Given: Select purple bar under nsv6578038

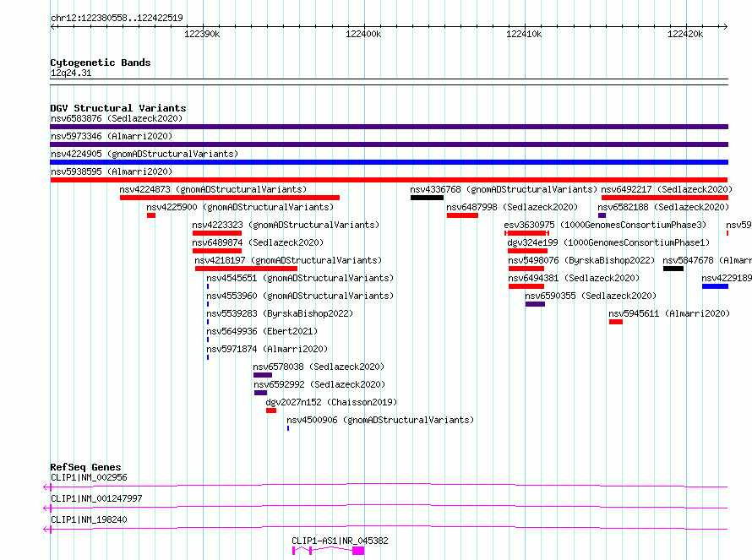Looking at the screenshot, I should (x=263, y=375).
